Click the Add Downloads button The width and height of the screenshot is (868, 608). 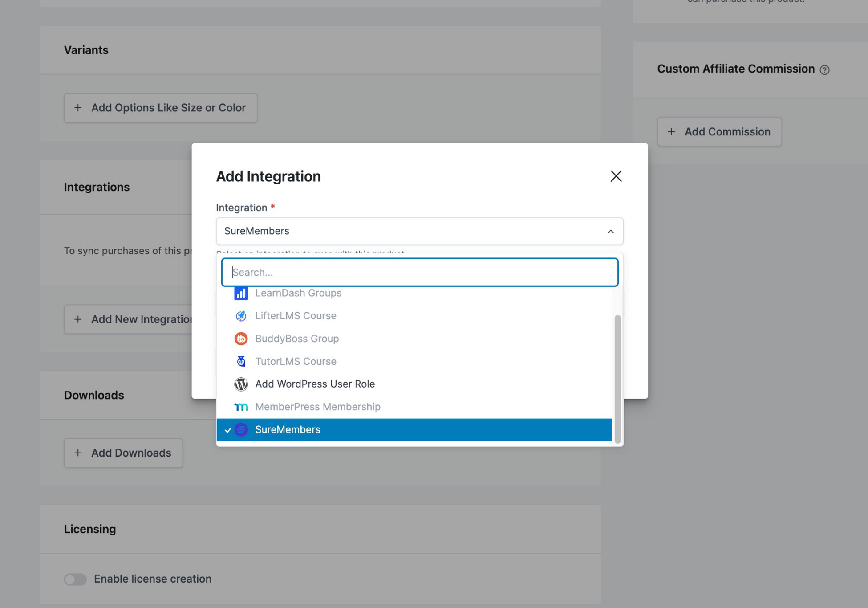point(123,453)
